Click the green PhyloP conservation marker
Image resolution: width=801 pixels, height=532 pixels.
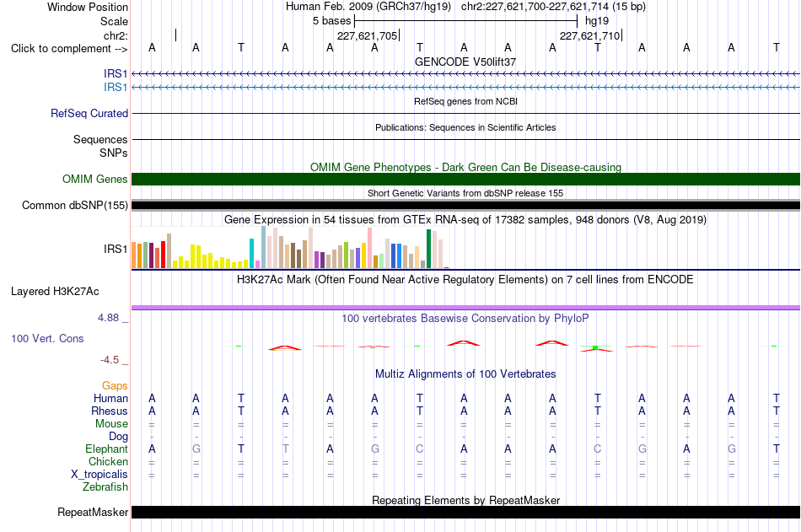click(595, 347)
